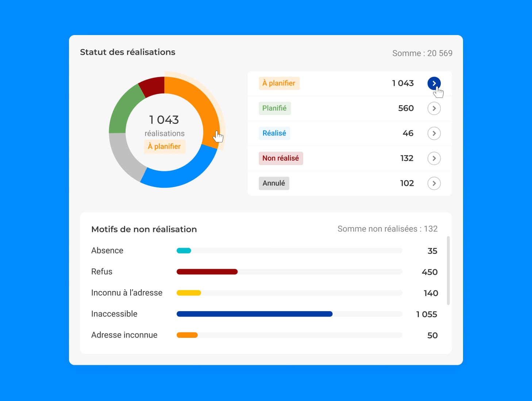Click the Adresse inconnue label
The image size is (532, 401).
pos(124,335)
